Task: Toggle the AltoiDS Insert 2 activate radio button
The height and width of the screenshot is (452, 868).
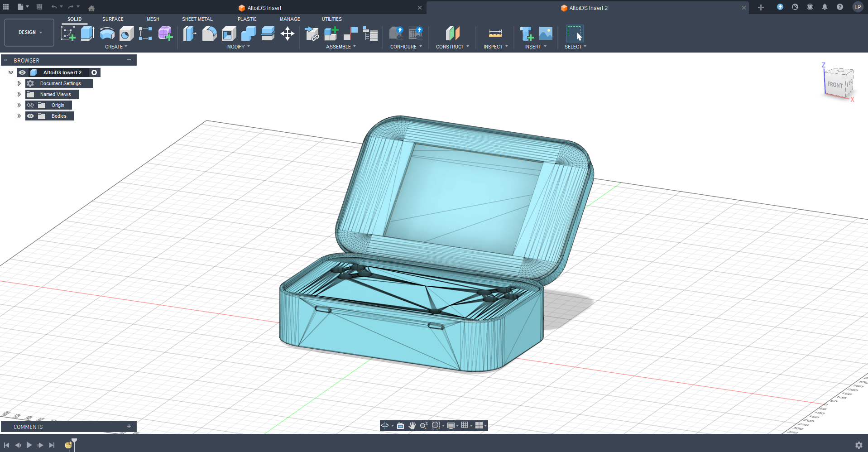Action: [x=94, y=72]
